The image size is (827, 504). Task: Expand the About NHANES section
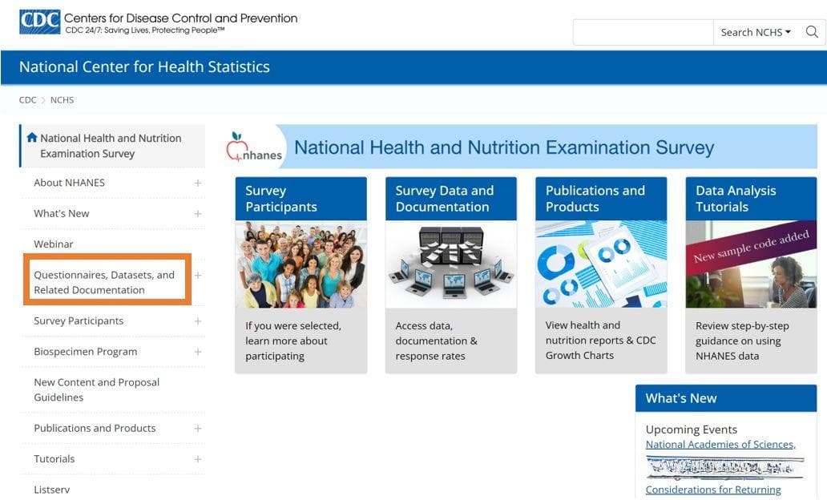coord(198,183)
